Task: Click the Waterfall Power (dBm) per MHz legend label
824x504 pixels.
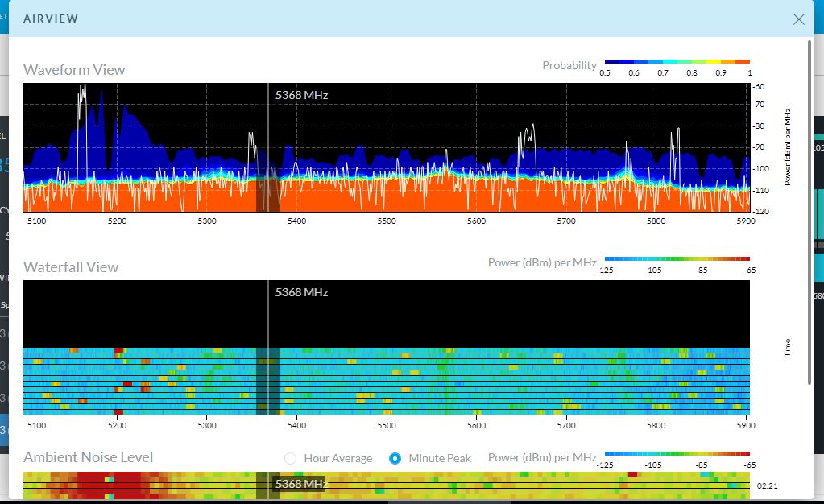Action: click(x=542, y=262)
